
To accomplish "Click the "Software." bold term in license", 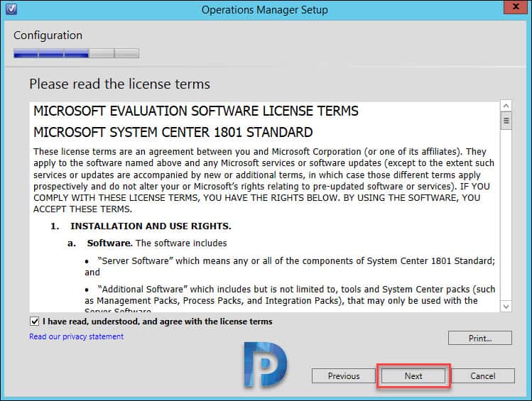I will coord(109,243).
